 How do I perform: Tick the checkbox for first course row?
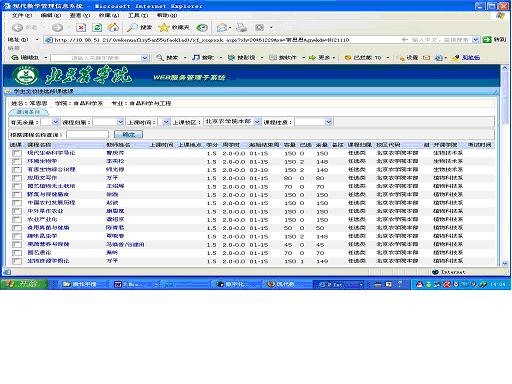(17, 153)
